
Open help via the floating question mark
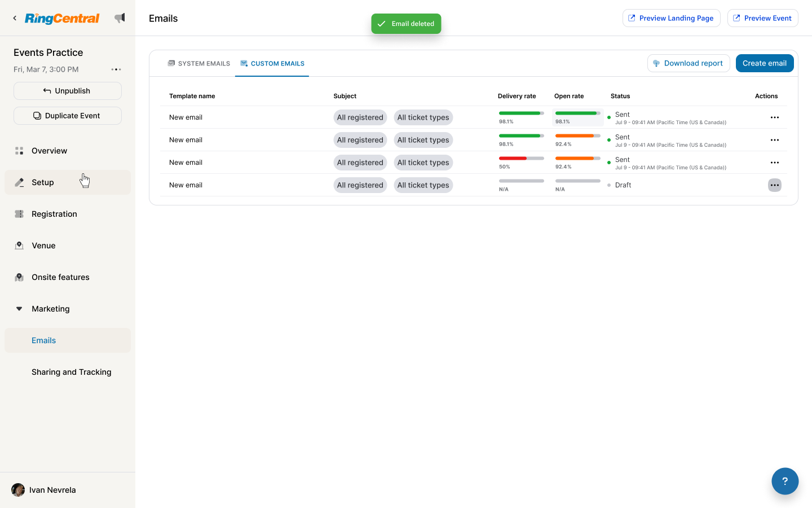[x=785, y=481]
